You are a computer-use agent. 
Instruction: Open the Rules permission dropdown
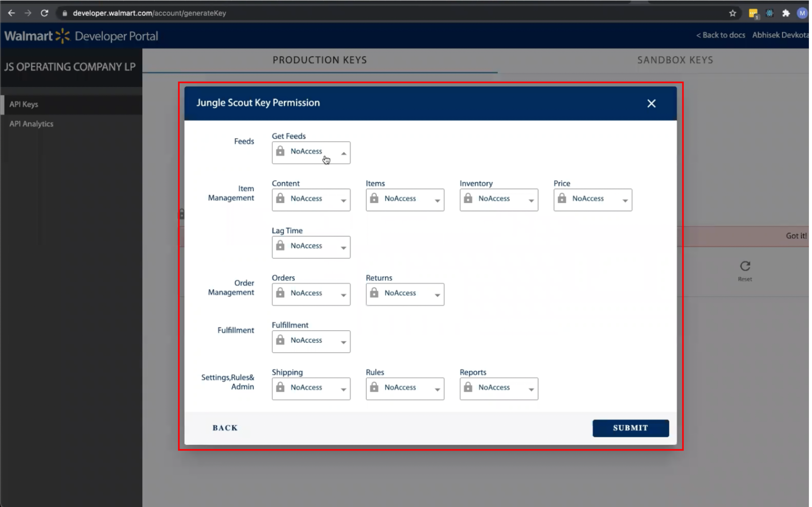pos(405,389)
